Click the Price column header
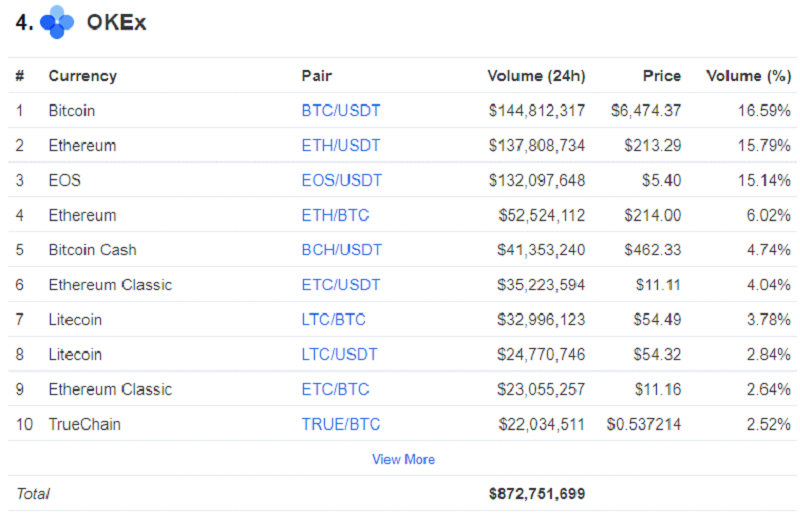The width and height of the screenshot is (800, 516). (662, 76)
